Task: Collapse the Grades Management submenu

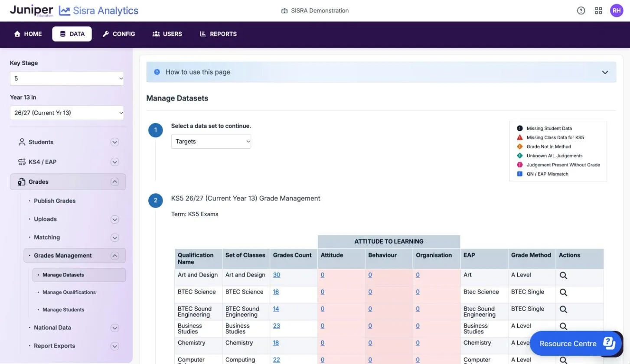Action: [114, 256]
